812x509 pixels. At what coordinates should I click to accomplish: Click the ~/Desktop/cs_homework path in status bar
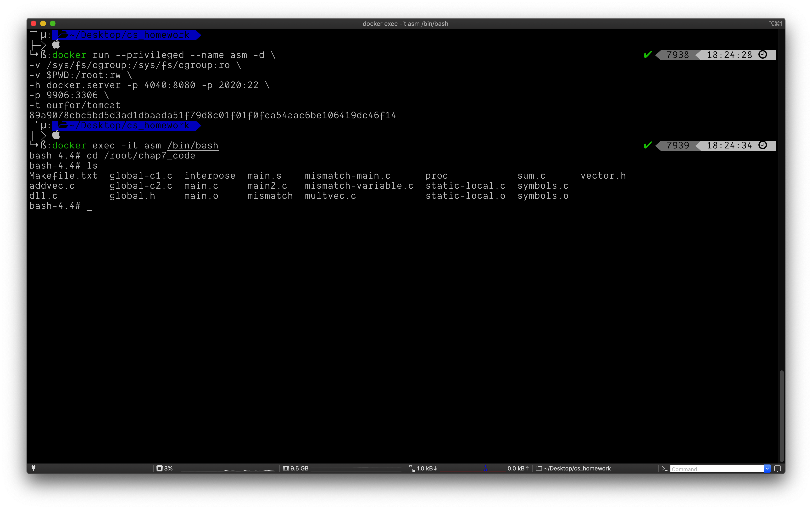[x=577, y=468]
